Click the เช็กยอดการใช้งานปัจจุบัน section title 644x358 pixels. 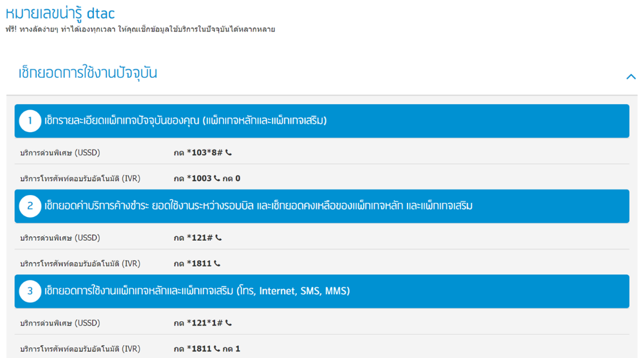pos(88,73)
